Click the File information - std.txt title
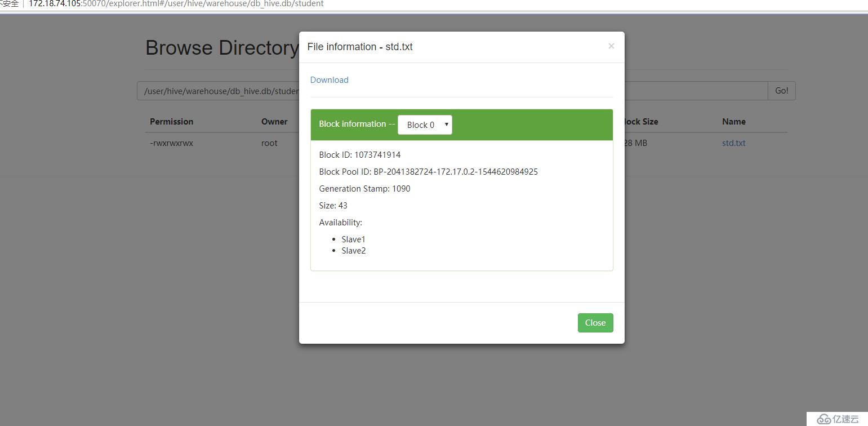 pyautogui.click(x=360, y=47)
